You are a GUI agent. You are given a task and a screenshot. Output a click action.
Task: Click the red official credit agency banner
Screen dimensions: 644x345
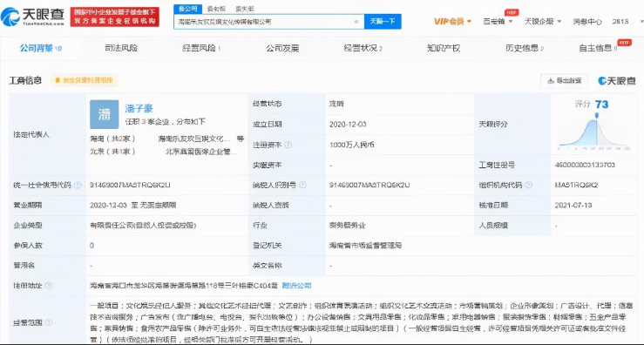pyautogui.click(x=114, y=17)
